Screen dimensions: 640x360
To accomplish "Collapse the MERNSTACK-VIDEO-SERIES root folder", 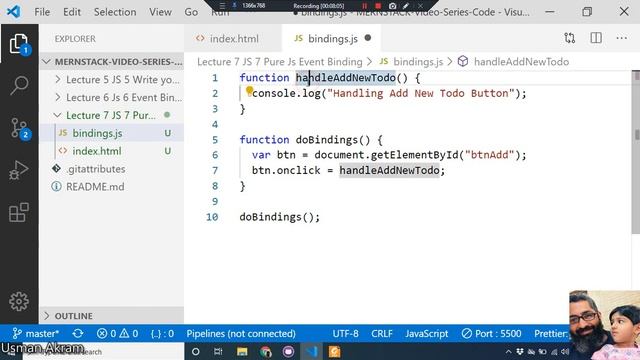I will 112,62.
